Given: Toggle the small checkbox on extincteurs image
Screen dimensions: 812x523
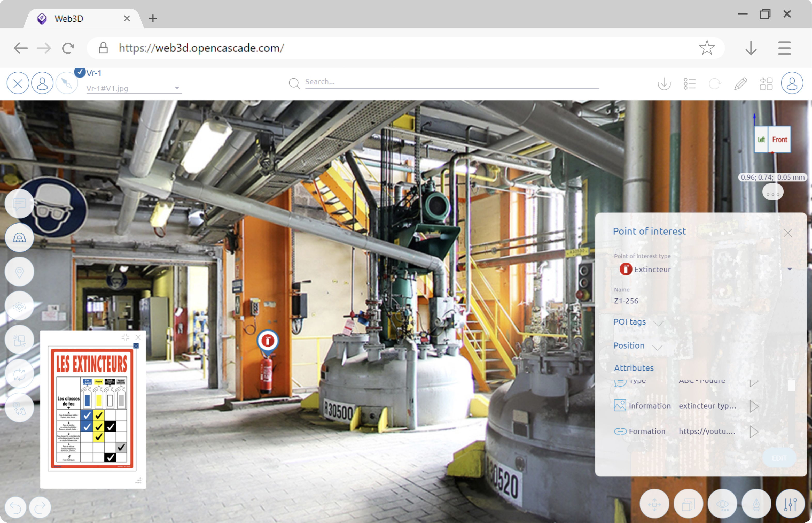Looking at the screenshot, I should coord(136,346).
